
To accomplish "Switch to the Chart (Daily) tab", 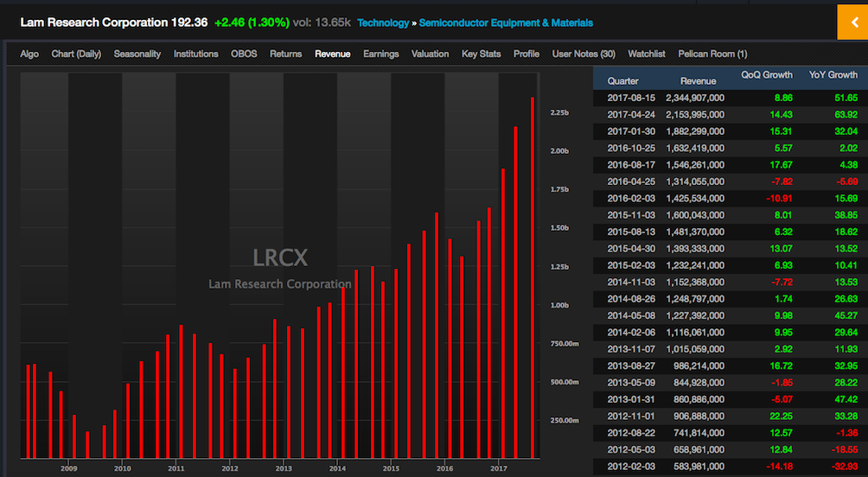I will [x=76, y=54].
